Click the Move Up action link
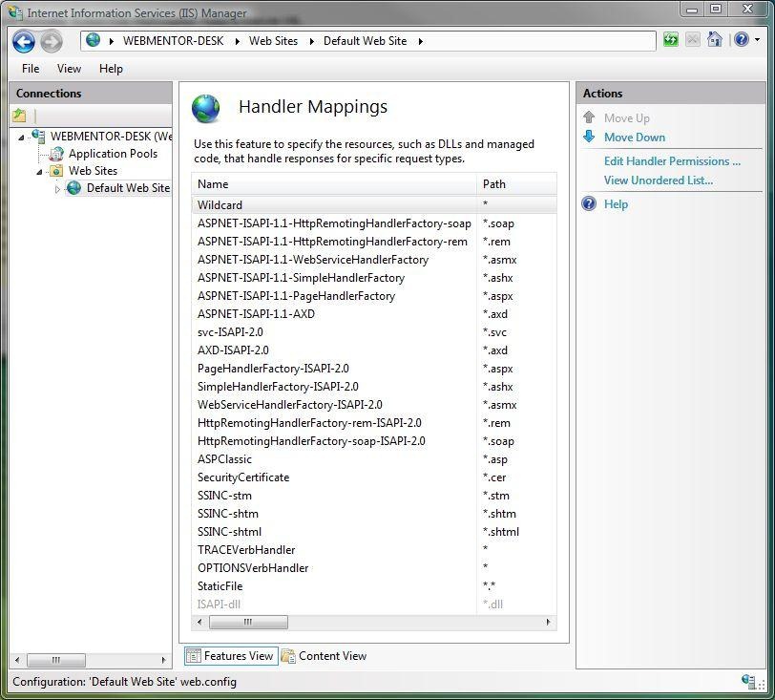775x700 pixels. pyautogui.click(x=627, y=118)
